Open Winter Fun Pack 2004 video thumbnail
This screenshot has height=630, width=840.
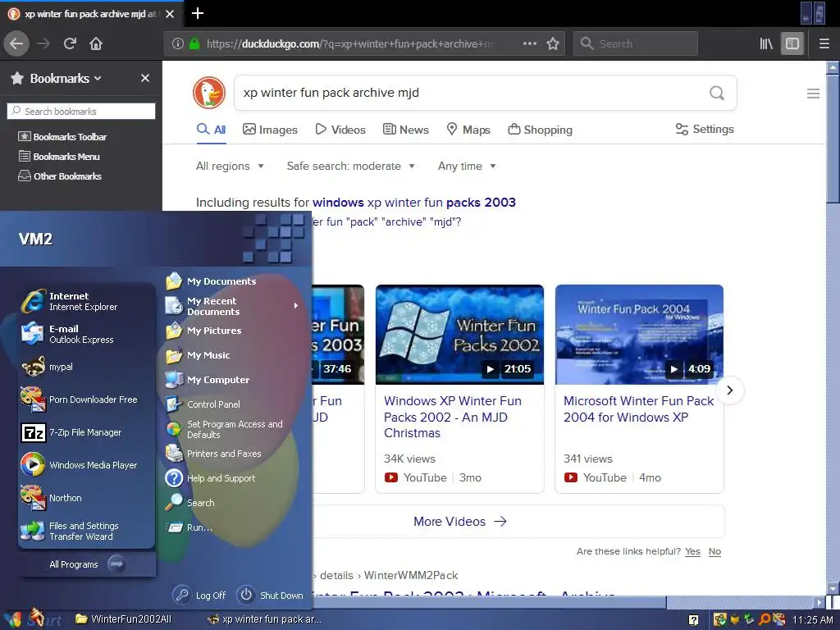(639, 335)
